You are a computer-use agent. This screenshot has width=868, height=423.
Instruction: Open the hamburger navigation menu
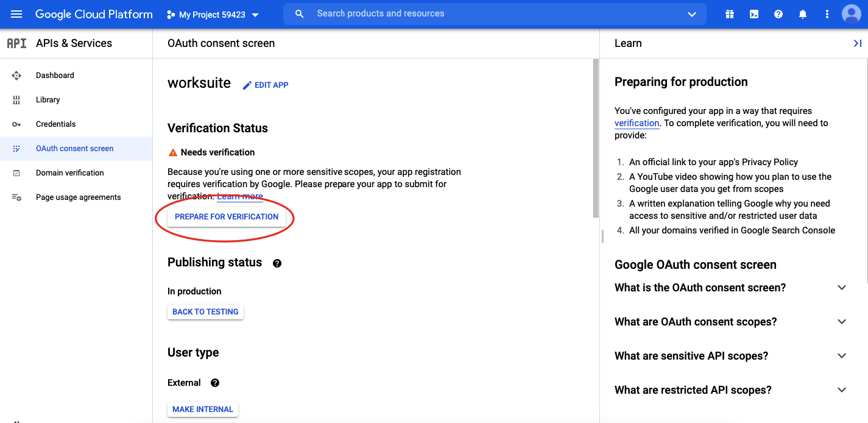16,14
